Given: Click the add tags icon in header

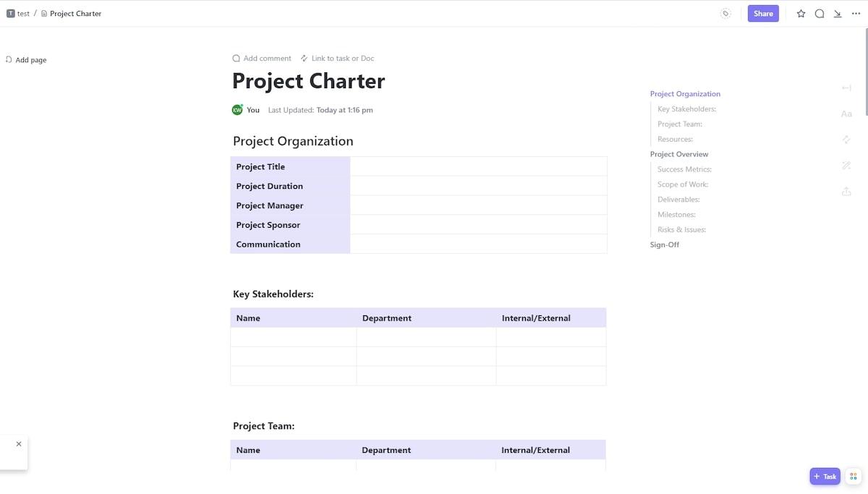Looking at the screenshot, I should click(726, 14).
